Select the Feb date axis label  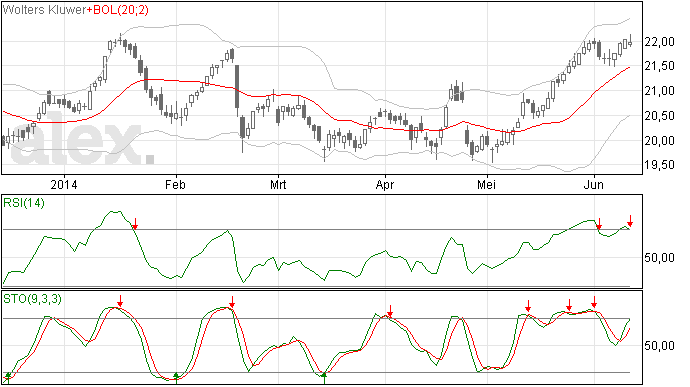(x=175, y=184)
